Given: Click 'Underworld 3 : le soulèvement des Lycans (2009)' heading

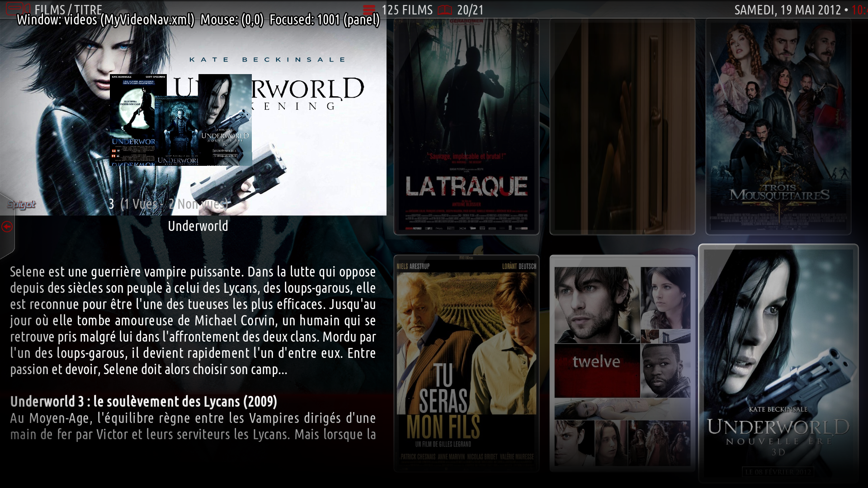Looking at the screenshot, I should click(x=144, y=401).
